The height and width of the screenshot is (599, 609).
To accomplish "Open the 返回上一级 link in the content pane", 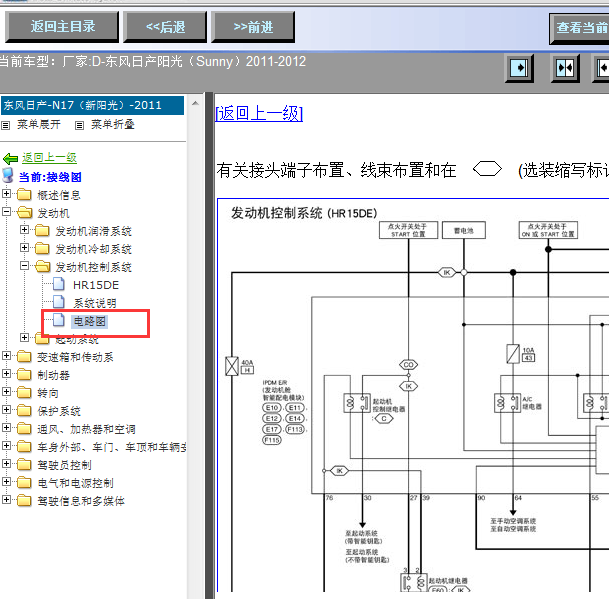I will (259, 113).
